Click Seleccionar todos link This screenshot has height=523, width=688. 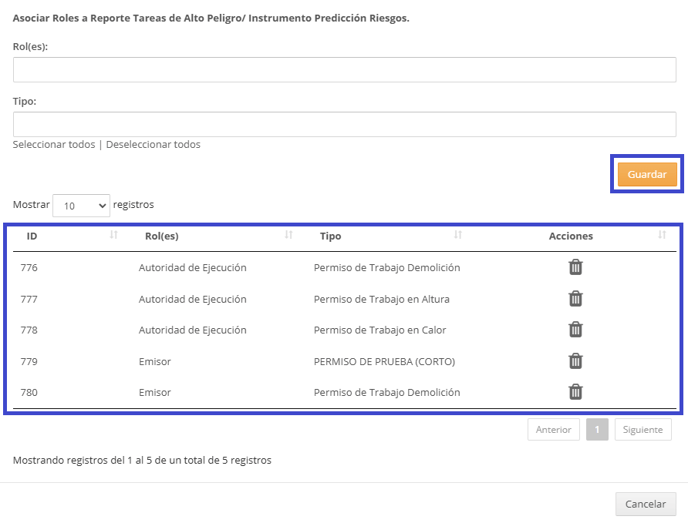[x=54, y=144]
